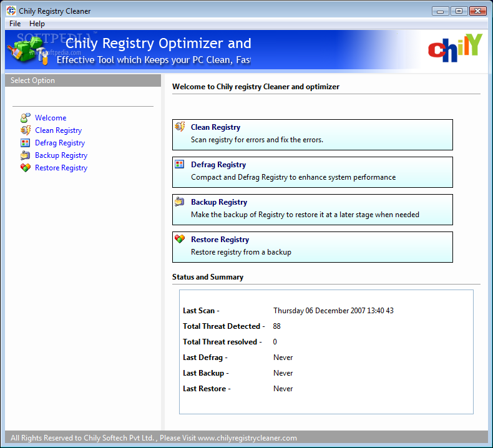Open the Clean Registry sidebar link
This screenshot has height=448, width=493.
tap(58, 130)
